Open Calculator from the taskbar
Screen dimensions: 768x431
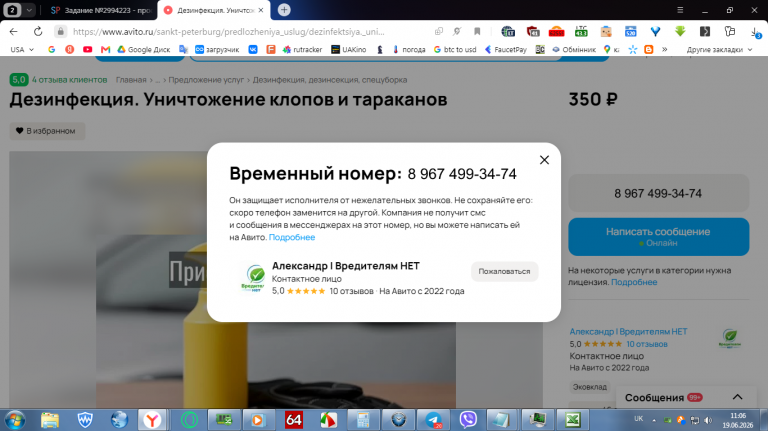(x=363, y=420)
